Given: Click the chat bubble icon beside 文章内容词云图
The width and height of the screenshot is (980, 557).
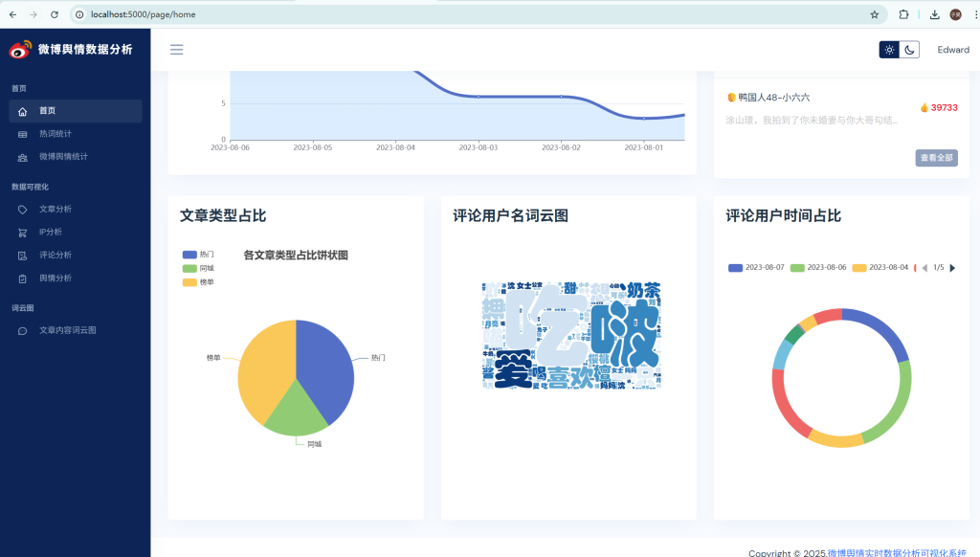Looking at the screenshot, I should point(23,330).
